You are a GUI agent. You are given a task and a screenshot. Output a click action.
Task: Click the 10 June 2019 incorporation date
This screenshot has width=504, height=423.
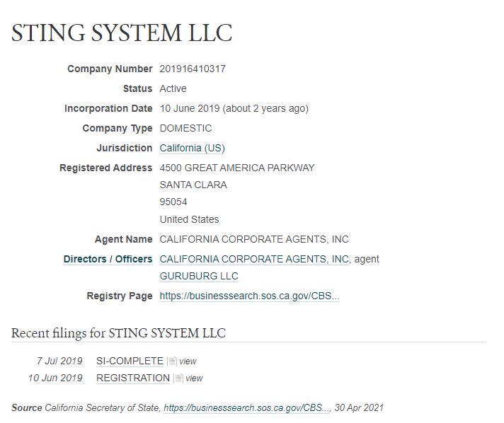point(190,108)
